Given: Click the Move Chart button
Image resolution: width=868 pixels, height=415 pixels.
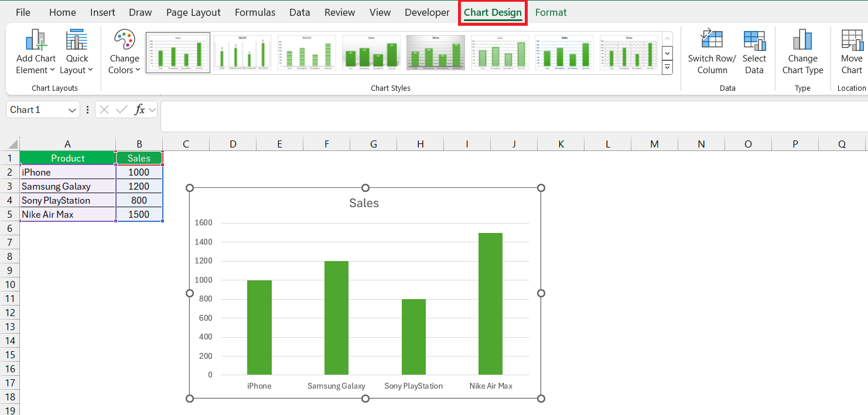Looking at the screenshot, I should pos(852,53).
